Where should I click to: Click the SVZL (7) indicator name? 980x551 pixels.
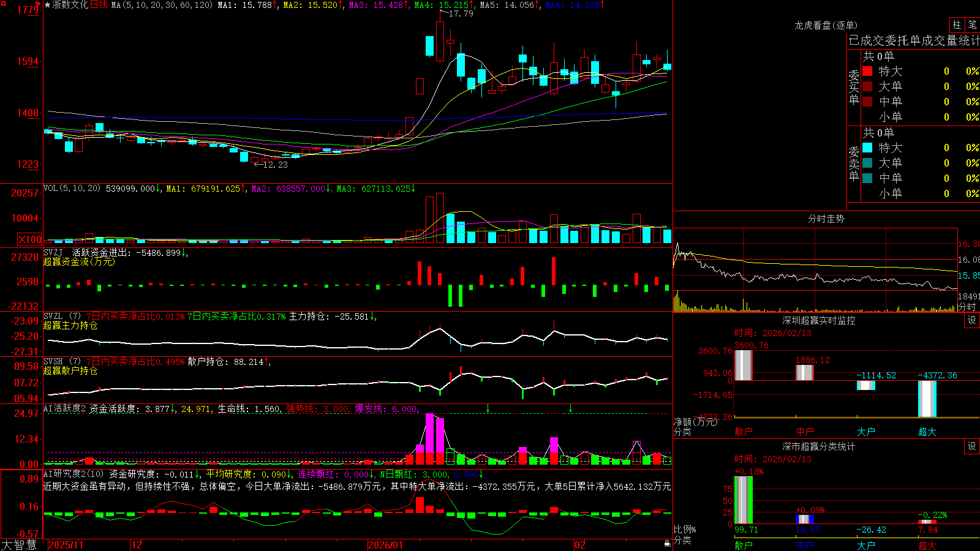[62, 317]
